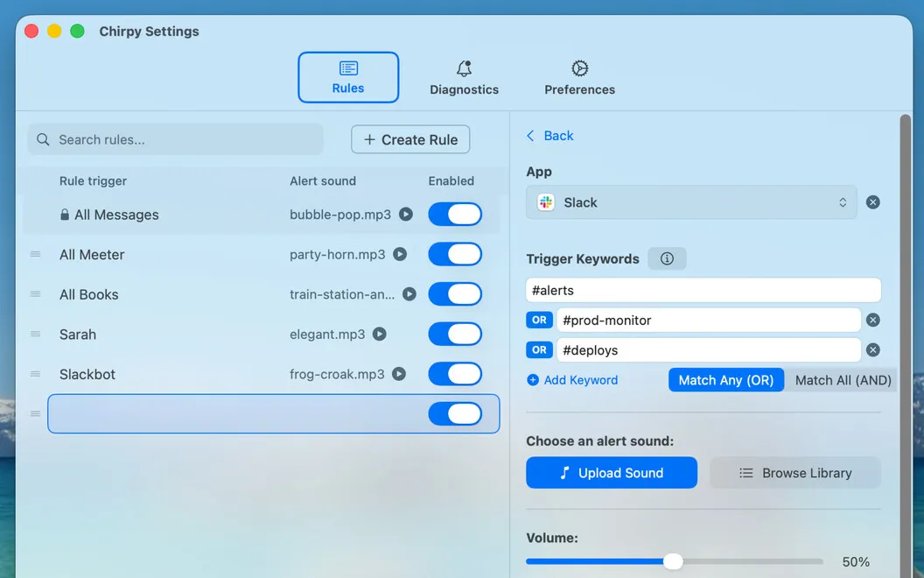Toggle the Slackbot rule off

(x=455, y=374)
